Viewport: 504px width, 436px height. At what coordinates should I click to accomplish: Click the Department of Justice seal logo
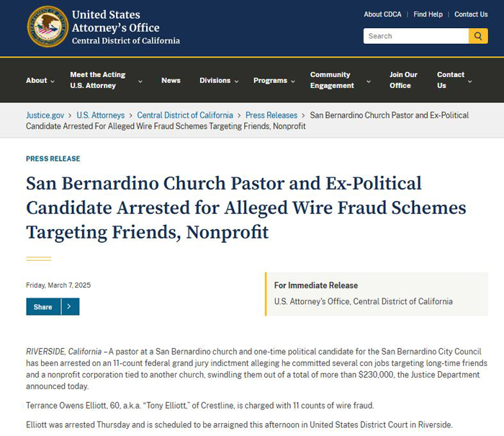pos(48,27)
